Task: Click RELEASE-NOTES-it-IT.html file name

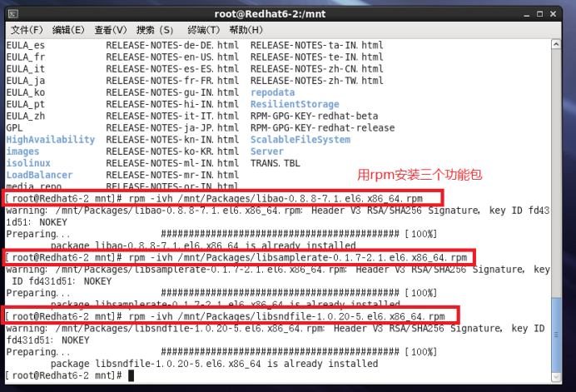Action: click(x=172, y=116)
